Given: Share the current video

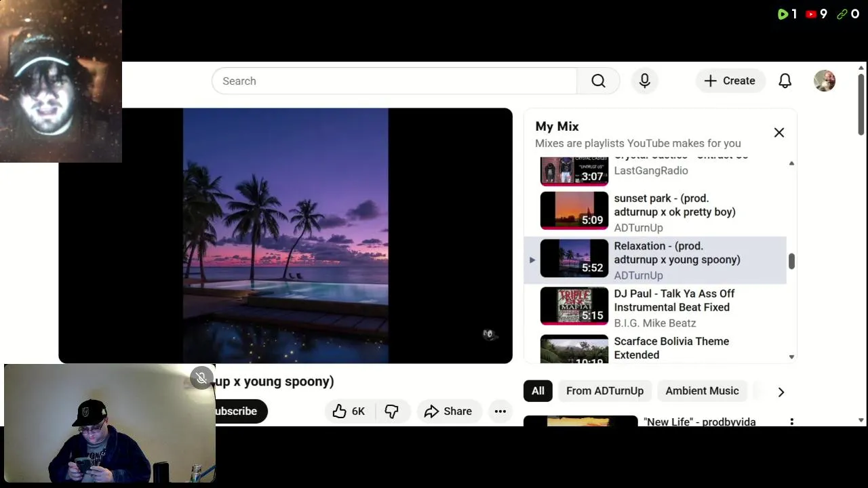Looking at the screenshot, I should 448,411.
